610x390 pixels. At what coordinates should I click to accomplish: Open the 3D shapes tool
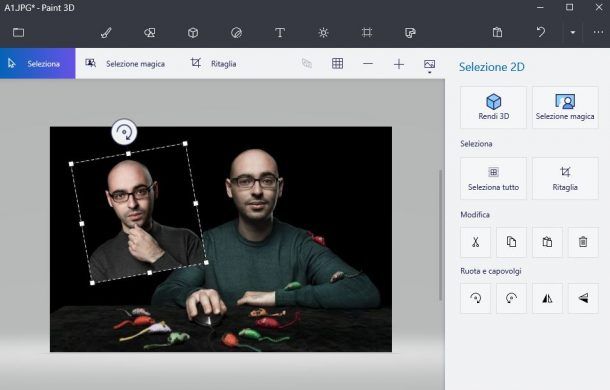click(x=193, y=33)
